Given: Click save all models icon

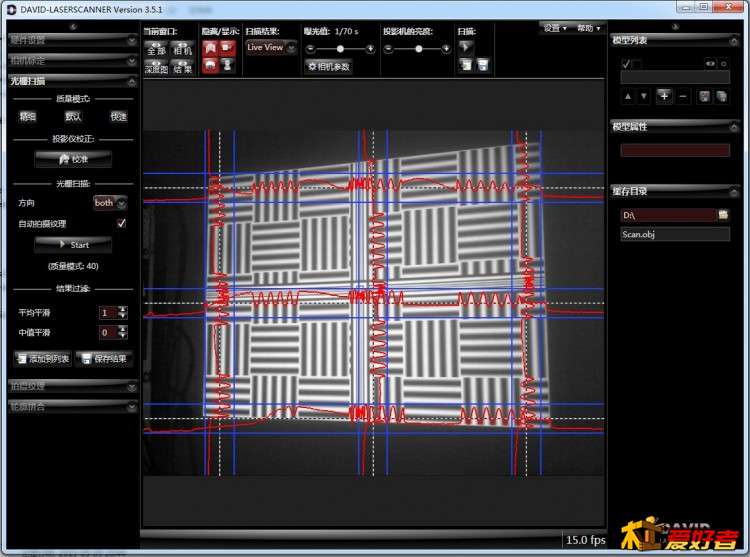Looking at the screenshot, I should click(721, 97).
